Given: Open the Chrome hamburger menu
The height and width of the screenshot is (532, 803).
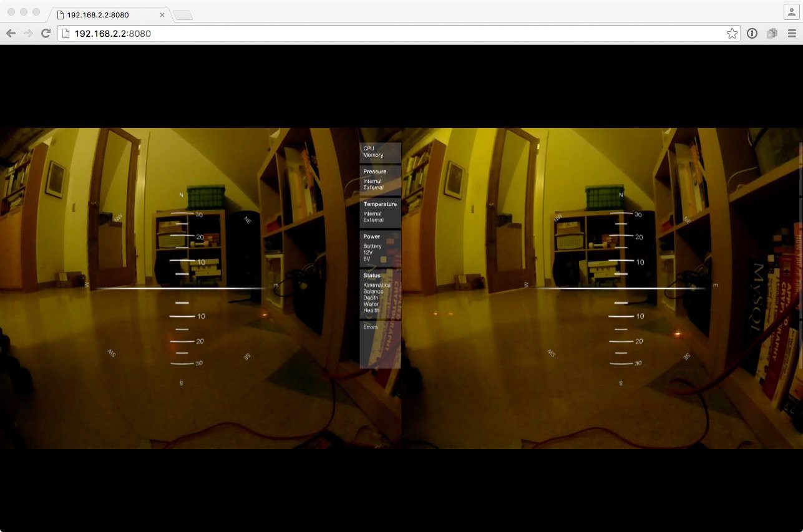Looking at the screenshot, I should tap(791, 34).
